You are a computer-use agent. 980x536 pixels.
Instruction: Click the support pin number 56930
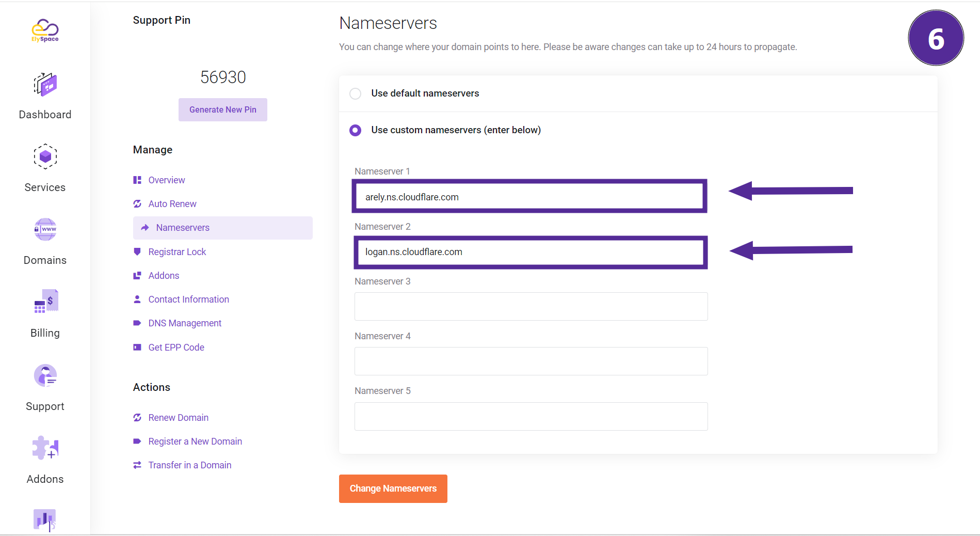click(x=223, y=77)
